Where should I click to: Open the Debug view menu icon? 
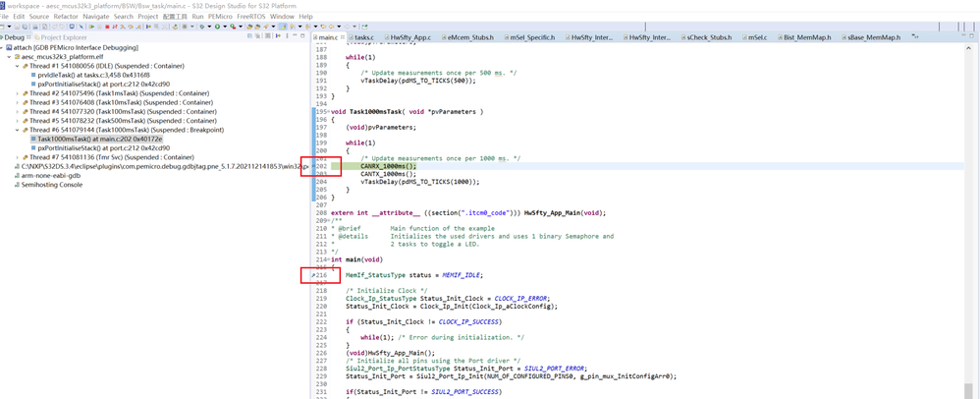[287, 37]
